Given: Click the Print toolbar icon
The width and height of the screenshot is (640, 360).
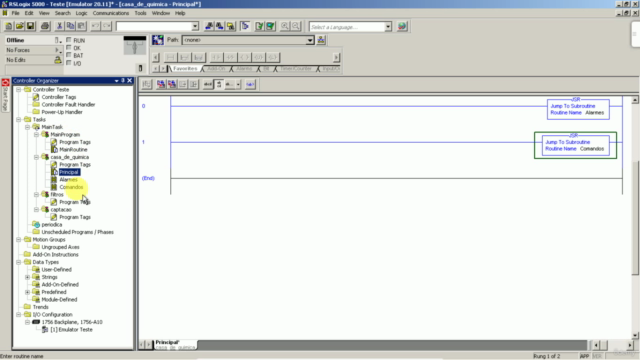Looking at the screenshot, I should [x=45, y=26].
